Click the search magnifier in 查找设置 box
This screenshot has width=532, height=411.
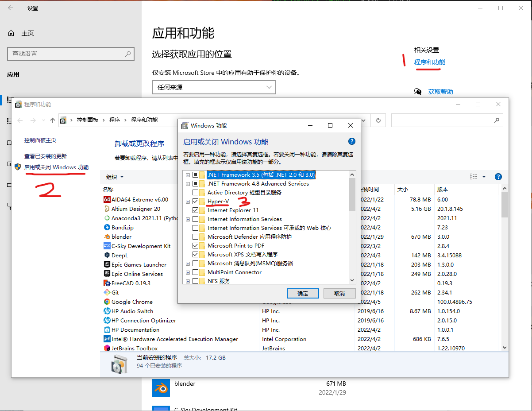pyautogui.click(x=128, y=54)
